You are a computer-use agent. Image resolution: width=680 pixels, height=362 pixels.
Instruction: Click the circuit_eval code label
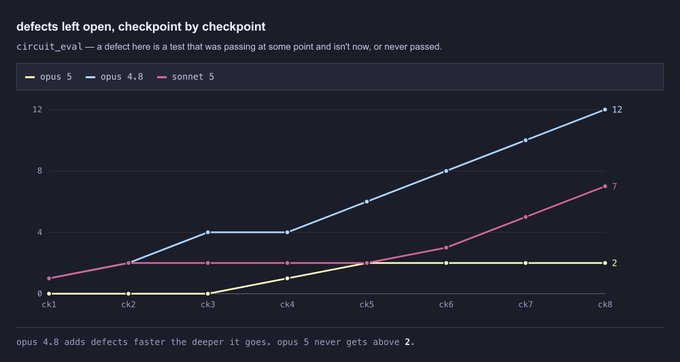49,47
